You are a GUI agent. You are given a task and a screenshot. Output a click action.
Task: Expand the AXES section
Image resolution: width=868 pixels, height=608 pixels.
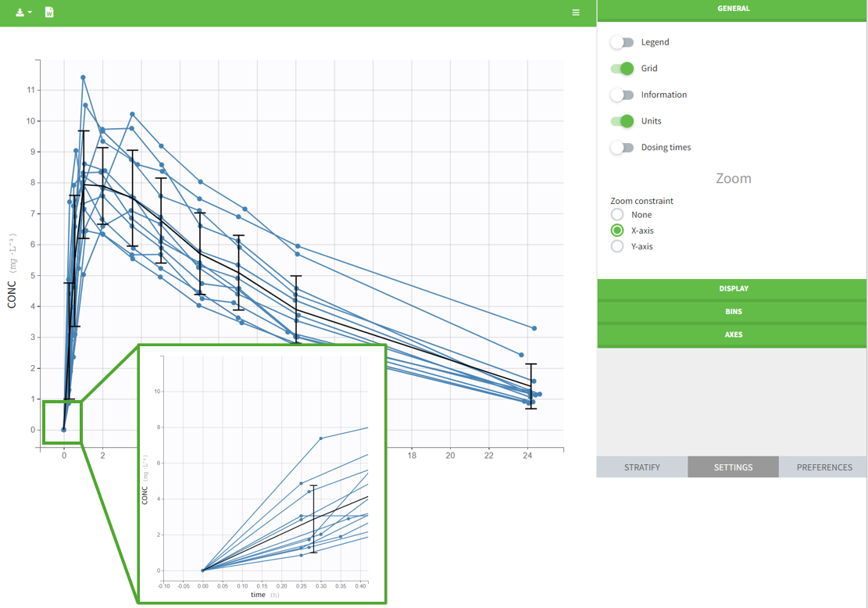click(x=733, y=334)
